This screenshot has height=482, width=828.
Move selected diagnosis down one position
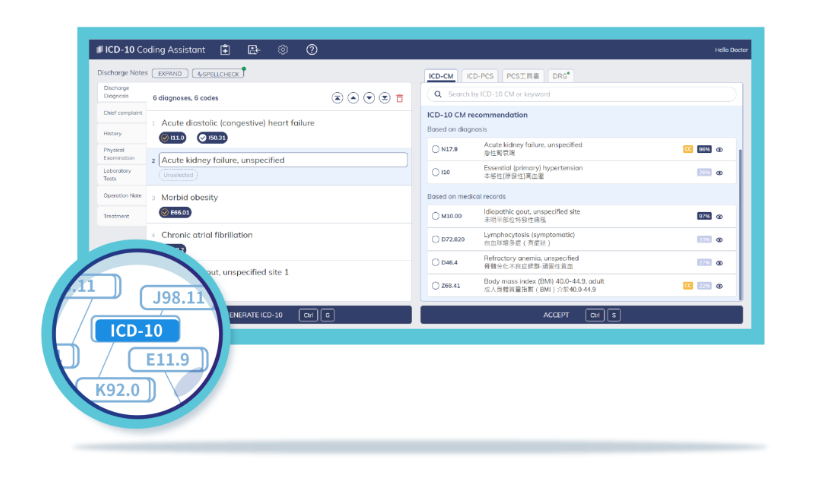point(369,98)
